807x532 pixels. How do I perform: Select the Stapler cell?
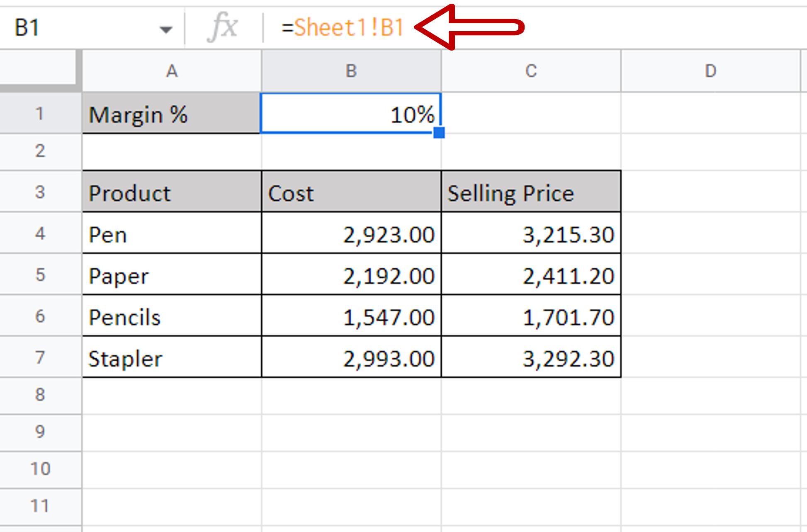pyautogui.click(x=172, y=357)
